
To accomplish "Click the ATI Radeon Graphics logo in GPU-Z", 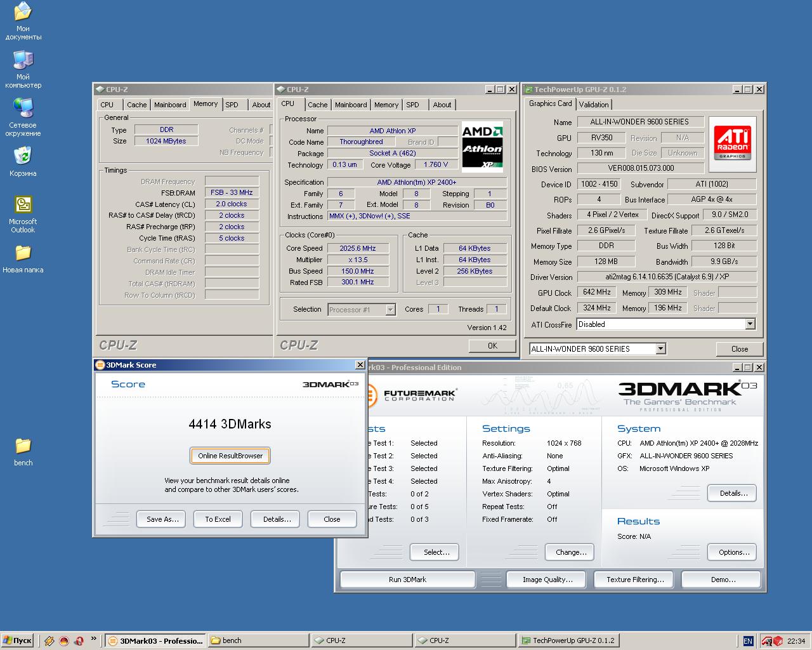I will click(733, 142).
